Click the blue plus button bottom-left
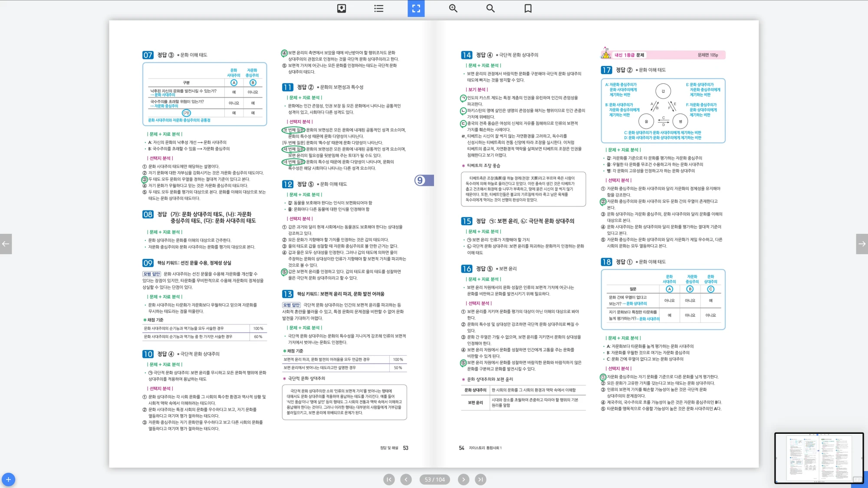The image size is (868, 488). (x=8, y=479)
